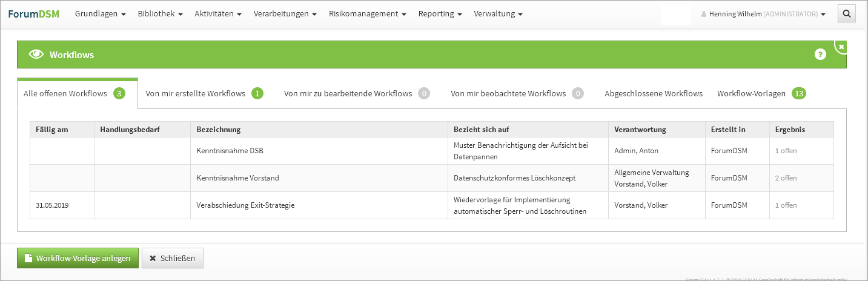Open the Kenntnisnahme DSB workflow row
The image size is (868, 281).
(230, 151)
